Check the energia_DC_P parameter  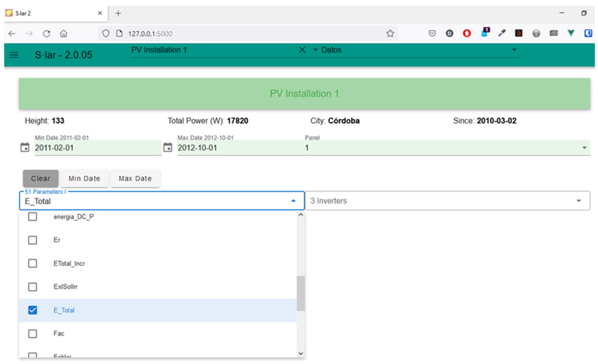tap(33, 216)
